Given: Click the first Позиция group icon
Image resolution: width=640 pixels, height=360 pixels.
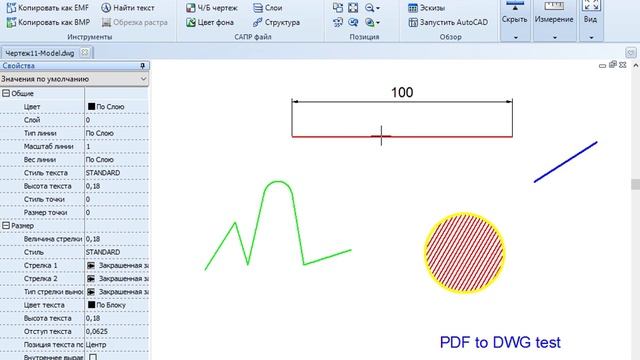Looking at the screenshot, I should 338,8.
